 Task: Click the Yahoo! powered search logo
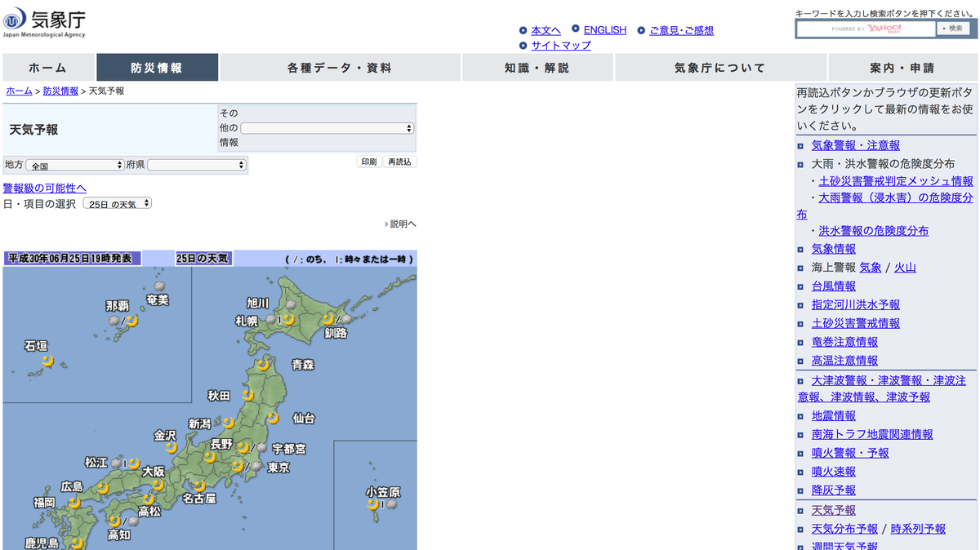(884, 29)
